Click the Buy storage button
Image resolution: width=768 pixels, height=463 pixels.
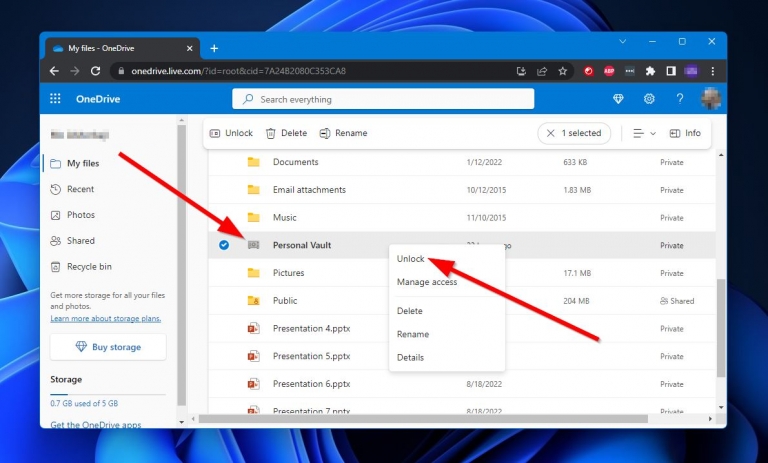pyautogui.click(x=108, y=347)
